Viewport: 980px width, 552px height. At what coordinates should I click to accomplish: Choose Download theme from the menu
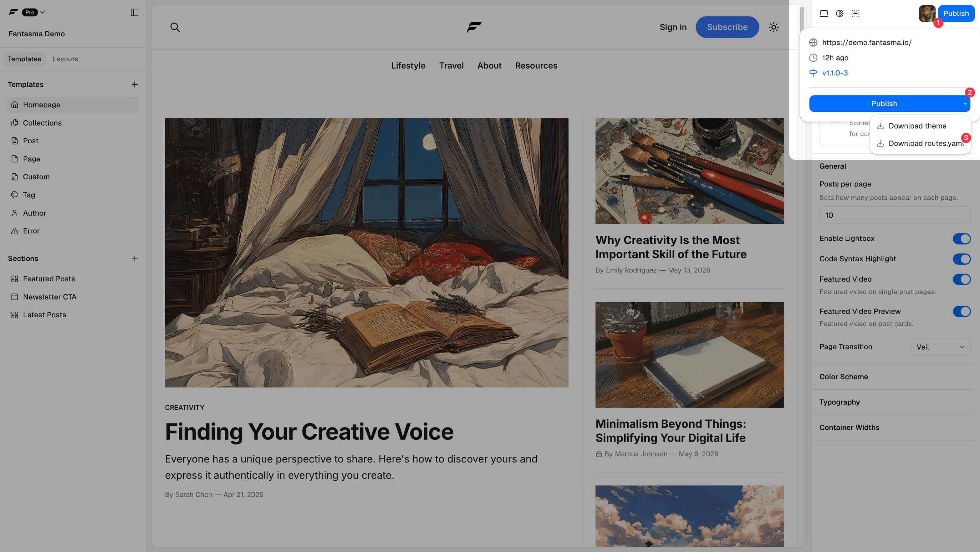coord(920,126)
